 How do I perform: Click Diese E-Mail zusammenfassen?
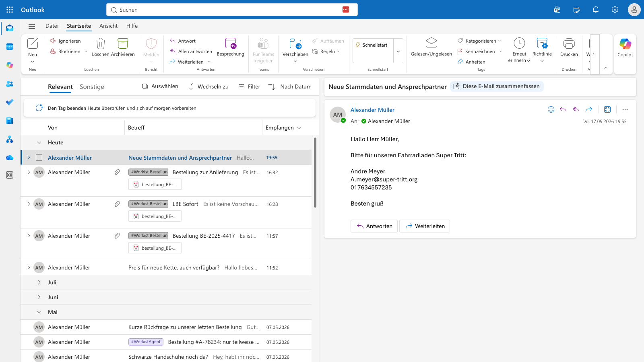point(497,86)
